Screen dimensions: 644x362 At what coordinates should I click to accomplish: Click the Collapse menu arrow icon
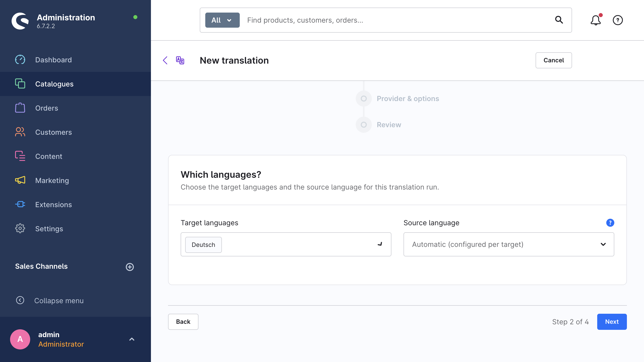click(x=20, y=300)
